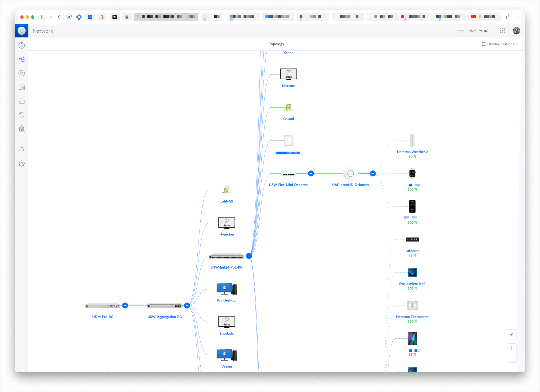
Task: Zoom out the topology map
Action: (x=512, y=358)
